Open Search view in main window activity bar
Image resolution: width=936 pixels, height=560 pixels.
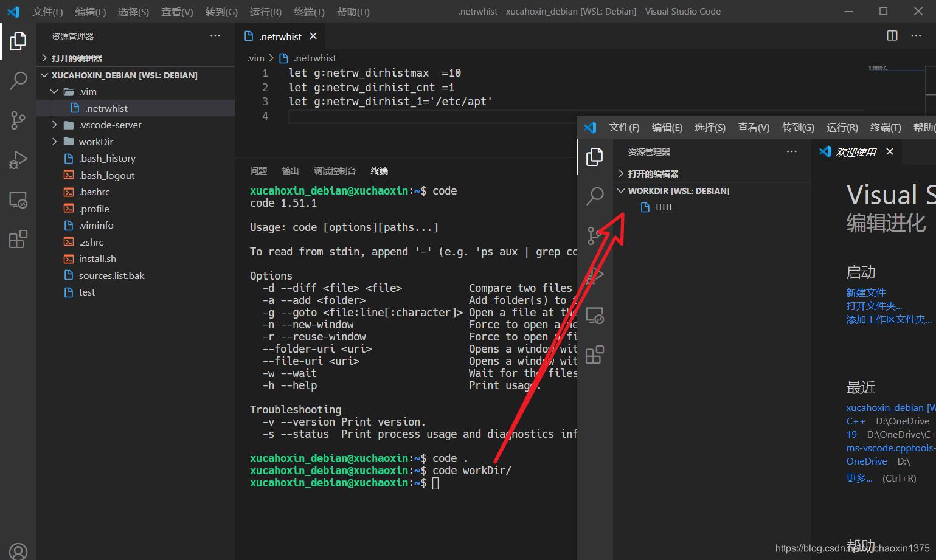point(18,80)
